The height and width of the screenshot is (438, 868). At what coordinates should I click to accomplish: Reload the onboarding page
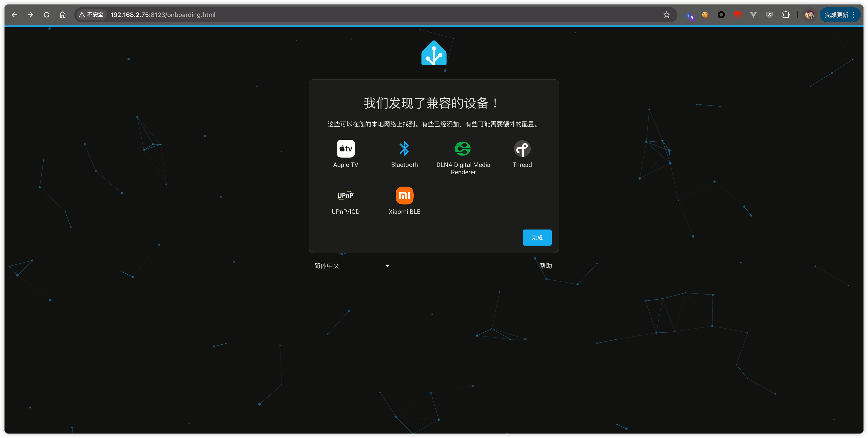pos(47,15)
